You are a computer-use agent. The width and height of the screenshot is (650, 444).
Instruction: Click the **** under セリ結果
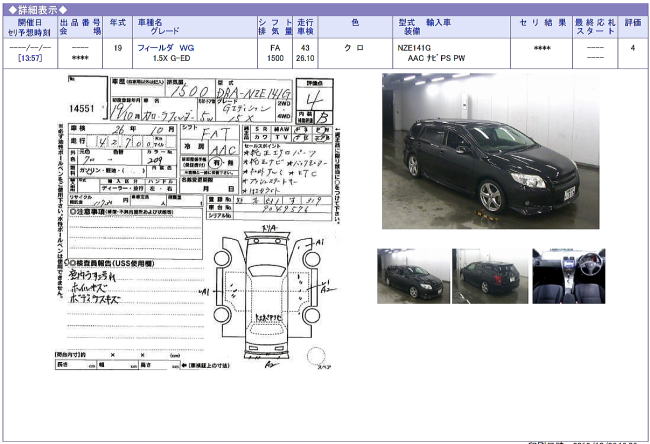click(x=542, y=49)
